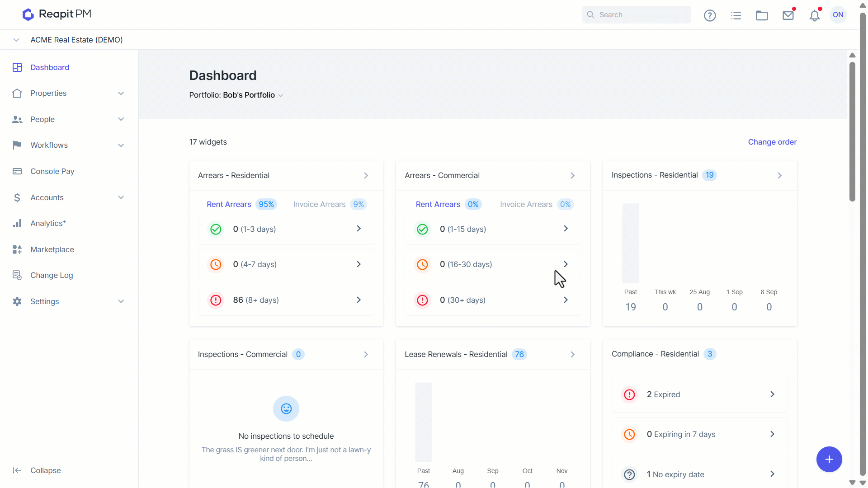Open the mail envelope icon
This screenshot has width=868, height=488.
(788, 15)
